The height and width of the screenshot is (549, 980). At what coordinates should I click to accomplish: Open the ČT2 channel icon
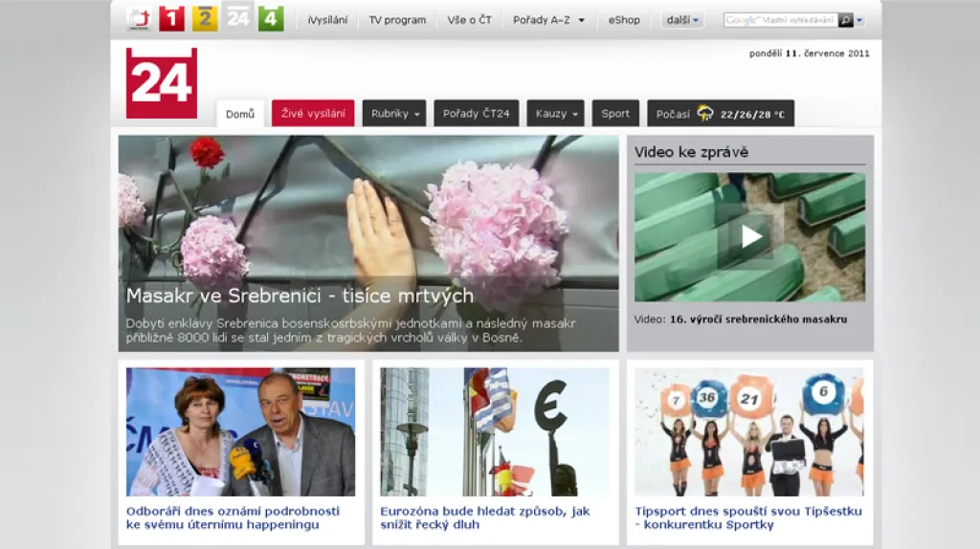pos(205,19)
